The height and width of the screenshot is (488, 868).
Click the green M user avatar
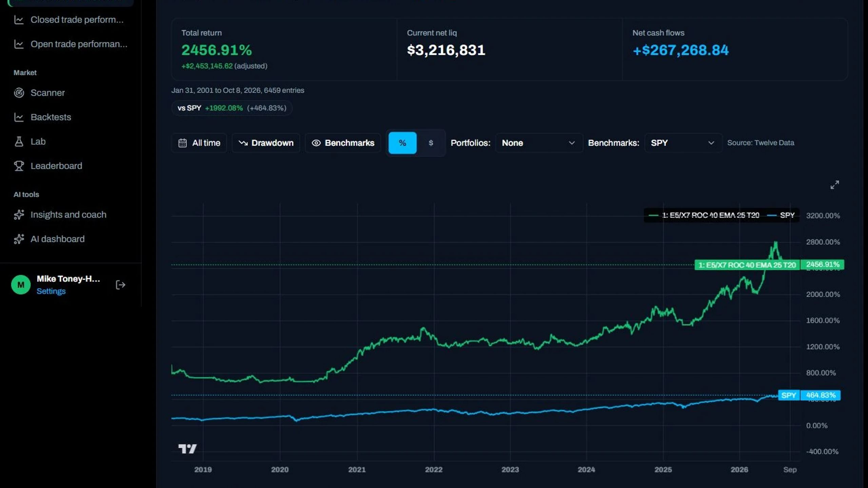[x=21, y=285]
